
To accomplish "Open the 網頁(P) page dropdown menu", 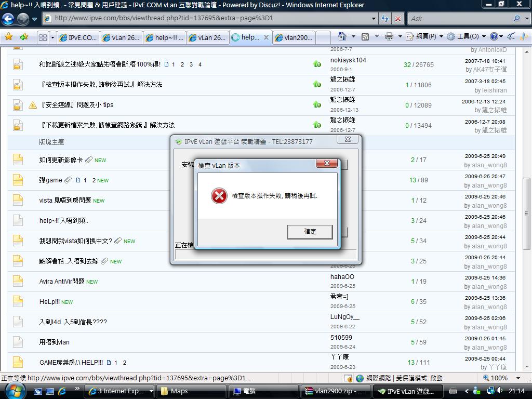I will (x=424, y=36).
